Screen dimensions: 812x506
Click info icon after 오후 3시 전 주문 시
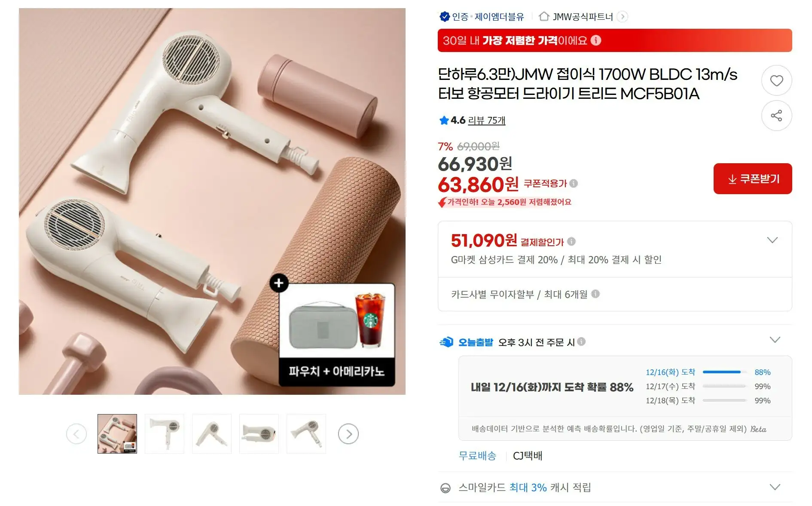pyautogui.click(x=581, y=341)
